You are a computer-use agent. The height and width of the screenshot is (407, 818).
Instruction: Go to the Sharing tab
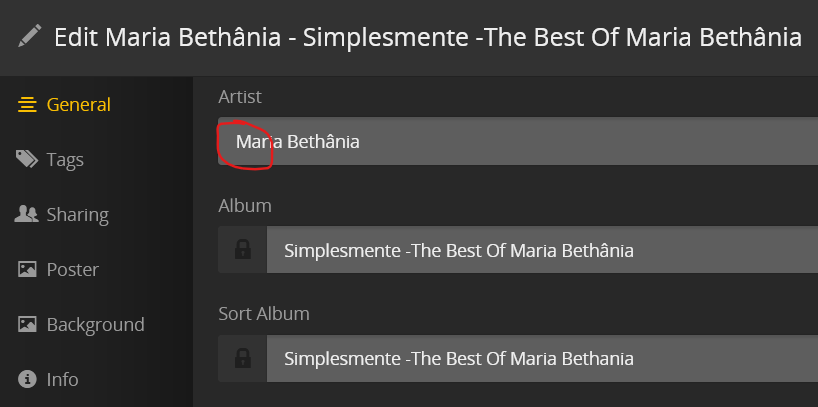point(77,214)
